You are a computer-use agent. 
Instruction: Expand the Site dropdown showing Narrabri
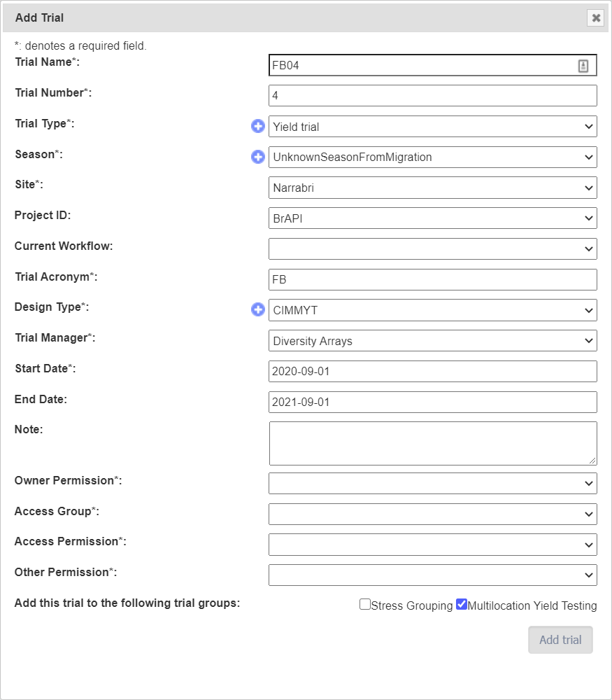pos(432,188)
